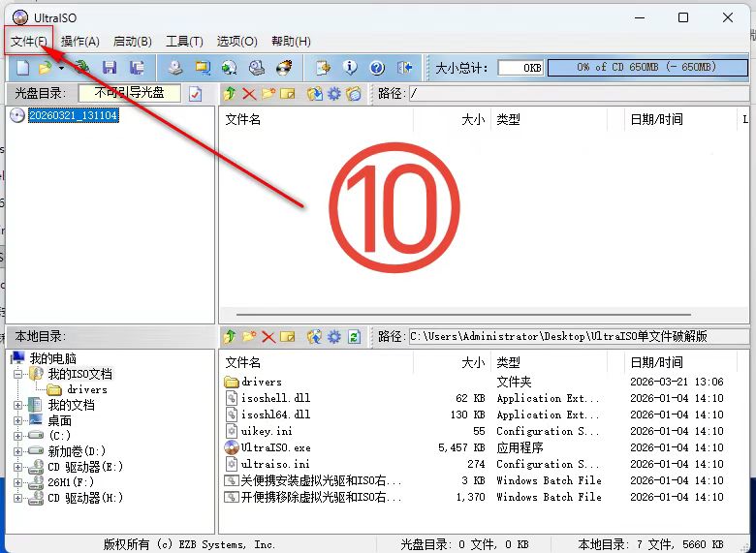Image resolution: width=756 pixels, height=553 pixels.
Task: Open the dropdown arrow next to Open icon
Action: tap(61, 68)
